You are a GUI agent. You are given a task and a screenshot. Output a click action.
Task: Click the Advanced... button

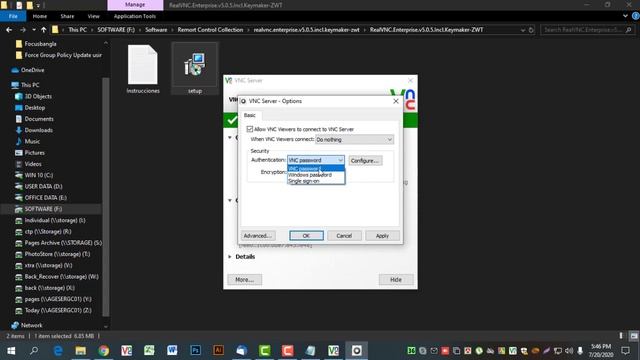[258, 236]
